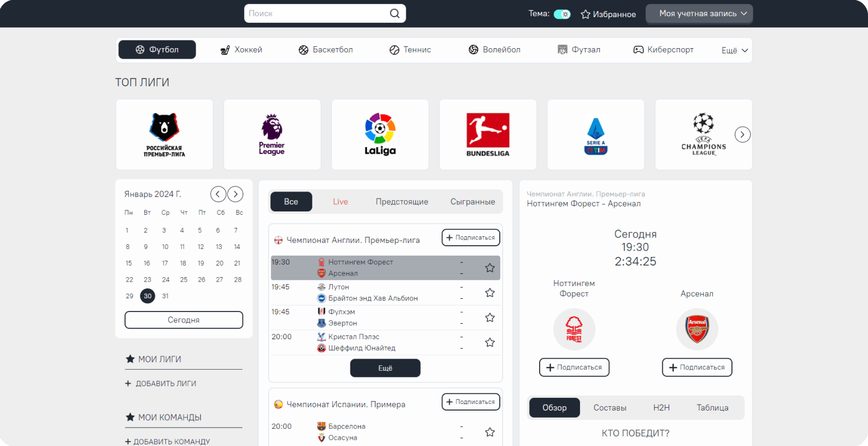Go to next calendar month arrow
Viewport: 868px width, 446px height.
236,194
